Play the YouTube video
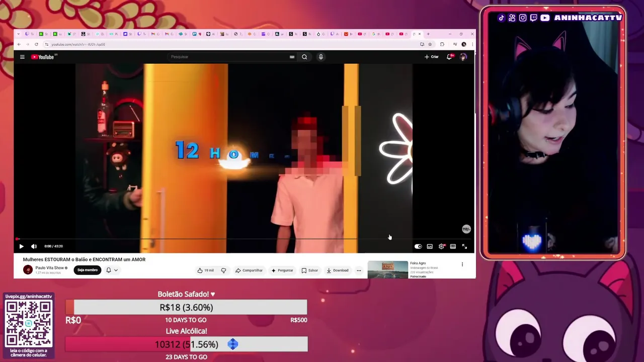Image resolution: width=644 pixels, height=362 pixels. coord(21,246)
